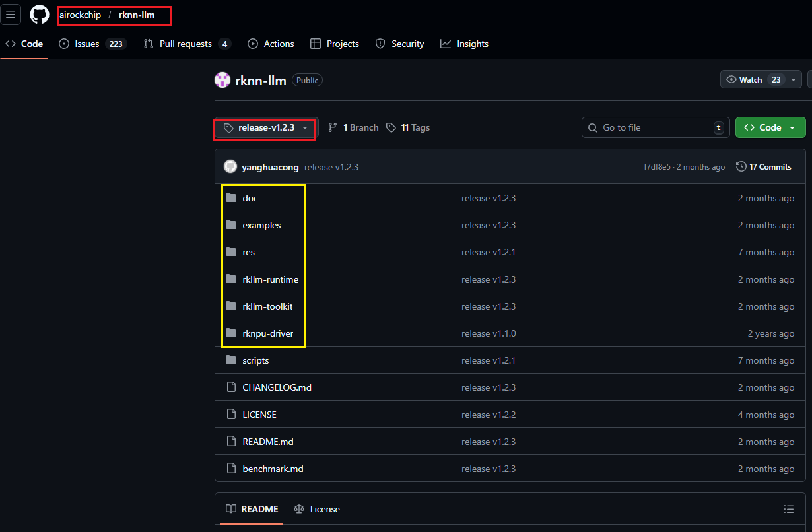The height and width of the screenshot is (532, 812).
Task: Click the rknn-llm repository title heading
Action: click(x=261, y=81)
